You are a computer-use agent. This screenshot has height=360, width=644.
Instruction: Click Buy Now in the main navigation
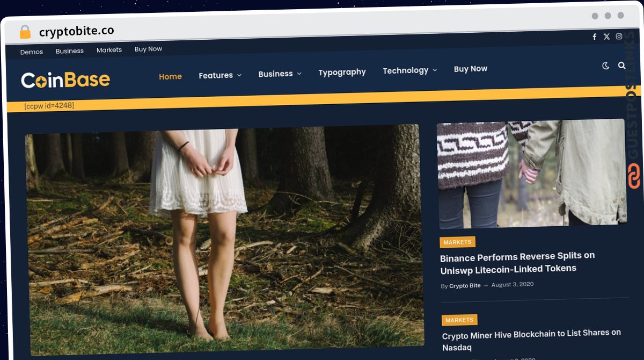pos(471,69)
